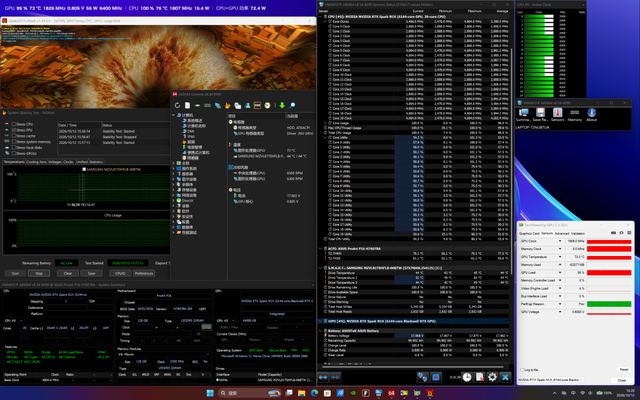
Task: Open GPU Clock sensor dropdown in GPU-Z
Action: tap(560, 241)
